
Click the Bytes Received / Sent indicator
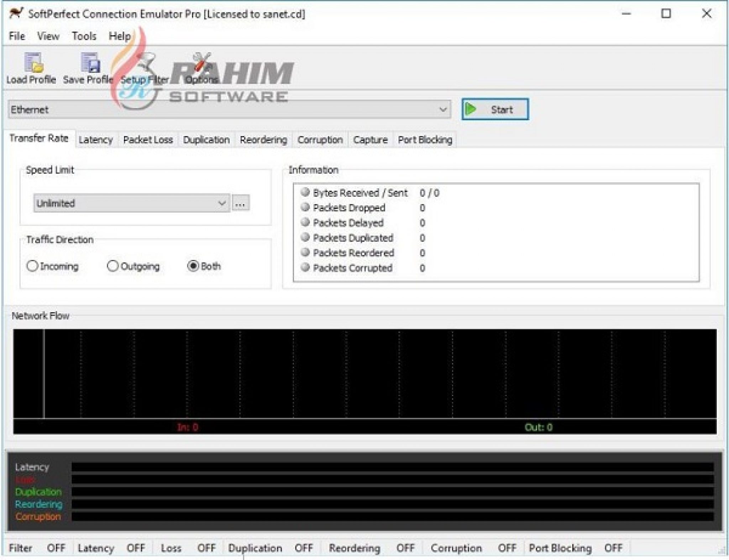[x=305, y=192]
